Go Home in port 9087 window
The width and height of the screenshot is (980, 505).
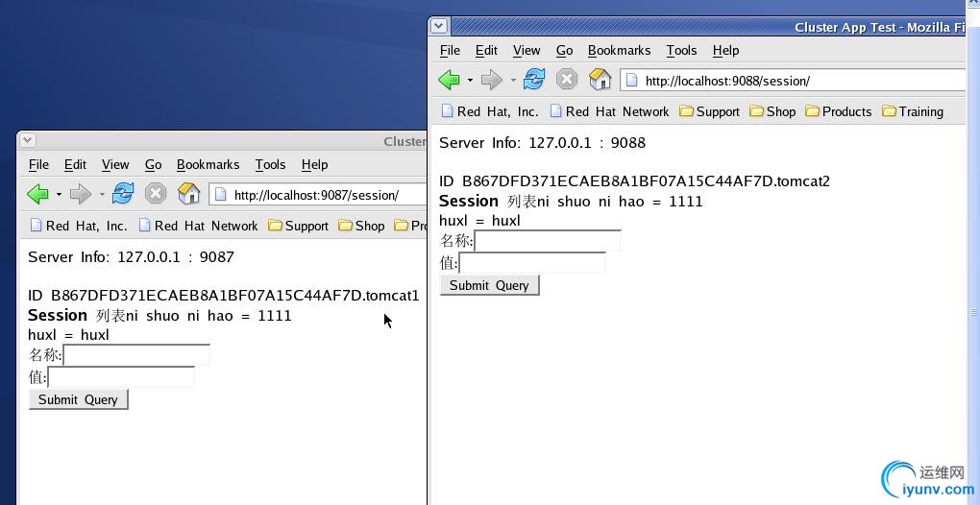(188, 194)
